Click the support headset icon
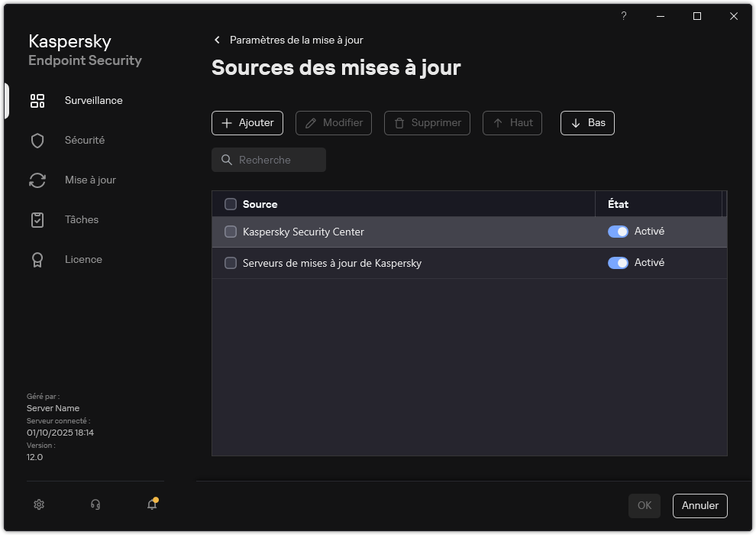 (95, 504)
